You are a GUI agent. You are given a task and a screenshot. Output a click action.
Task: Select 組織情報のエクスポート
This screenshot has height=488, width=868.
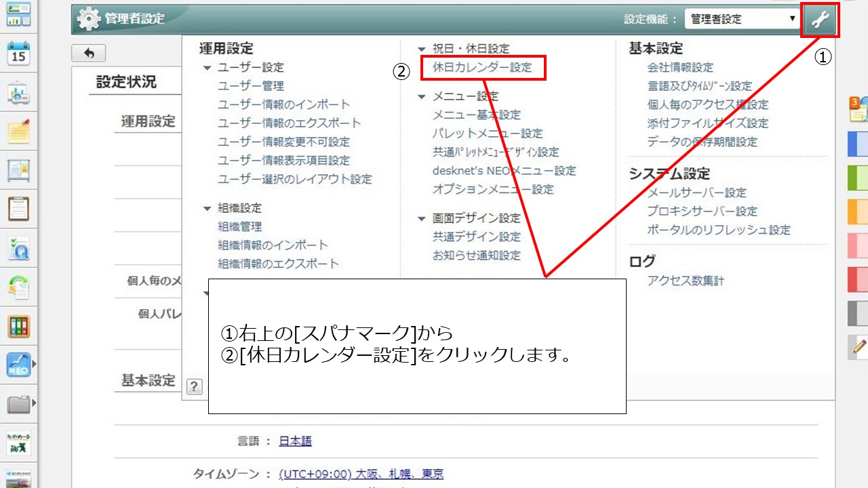279,264
